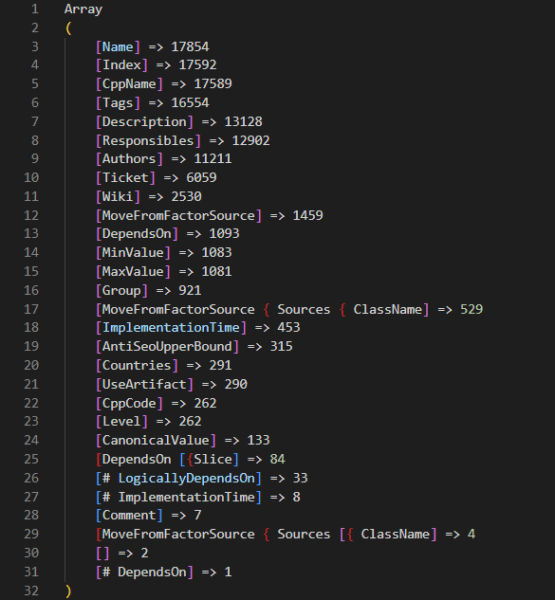Click the '[Authors]' key
Viewport: 555px width, 600px height.
click(129, 159)
